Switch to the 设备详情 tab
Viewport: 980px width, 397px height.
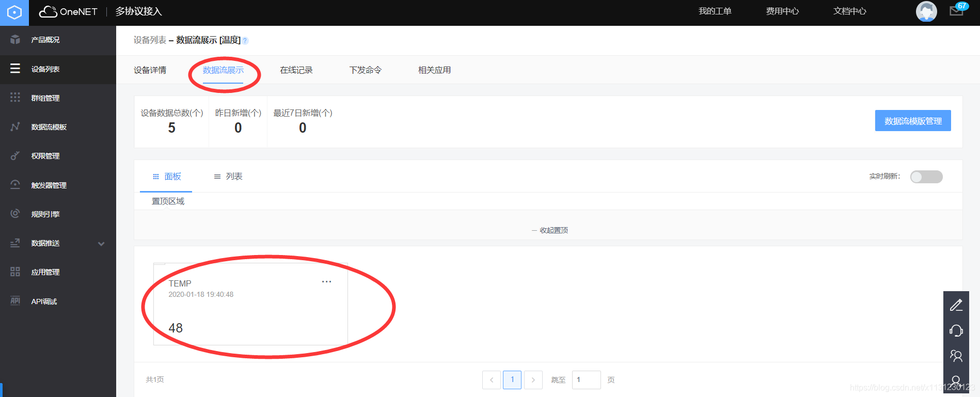coord(150,70)
